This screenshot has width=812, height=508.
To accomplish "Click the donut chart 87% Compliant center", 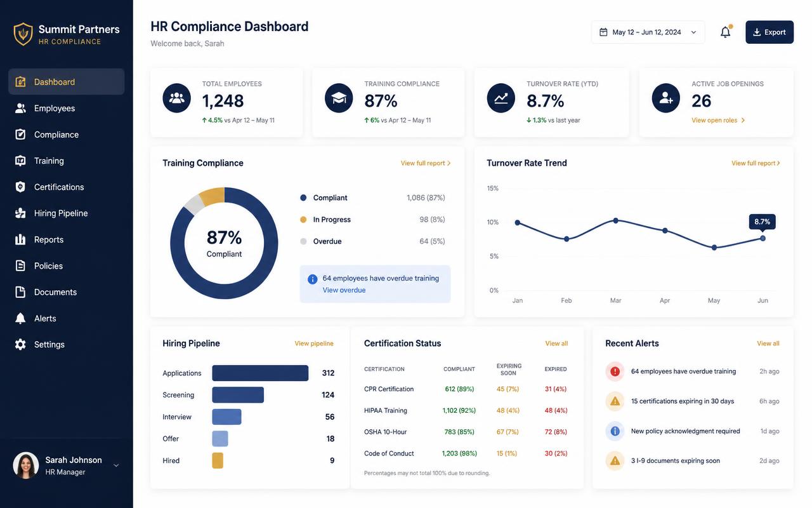I will point(224,243).
